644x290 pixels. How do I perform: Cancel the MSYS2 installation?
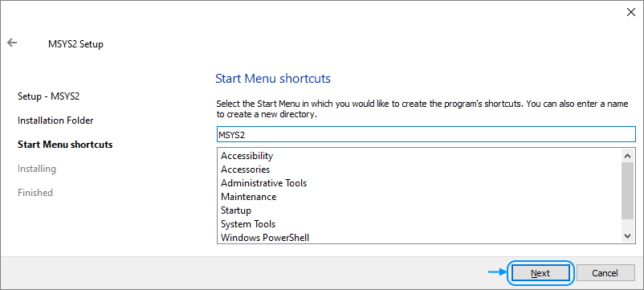(605, 273)
